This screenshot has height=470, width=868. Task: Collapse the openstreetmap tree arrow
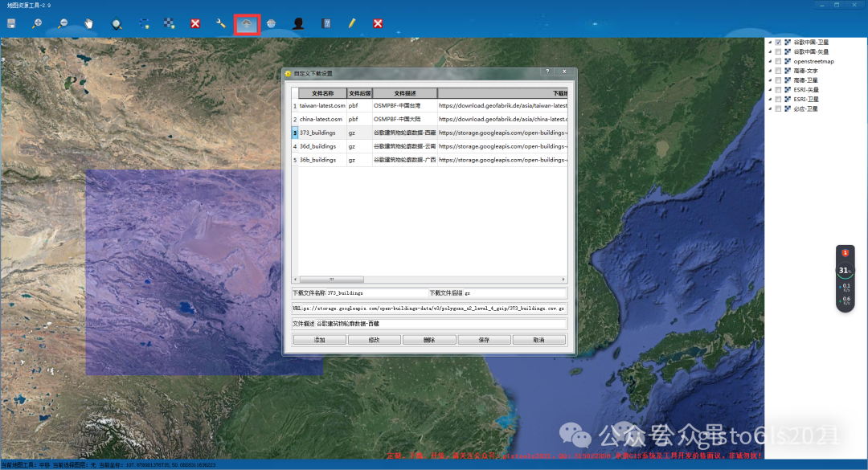(x=770, y=61)
